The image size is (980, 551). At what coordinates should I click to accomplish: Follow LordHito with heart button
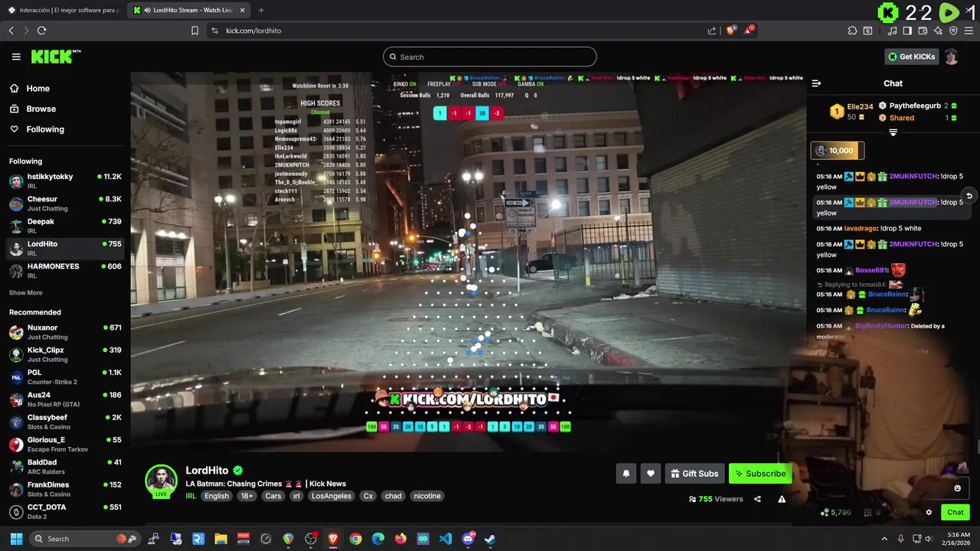coord(651,474)
